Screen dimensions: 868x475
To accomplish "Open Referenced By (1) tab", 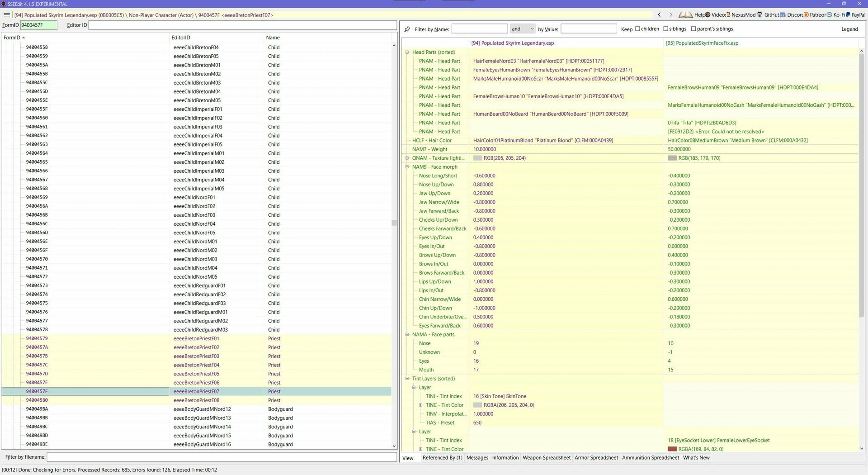I will click(442, 458).
